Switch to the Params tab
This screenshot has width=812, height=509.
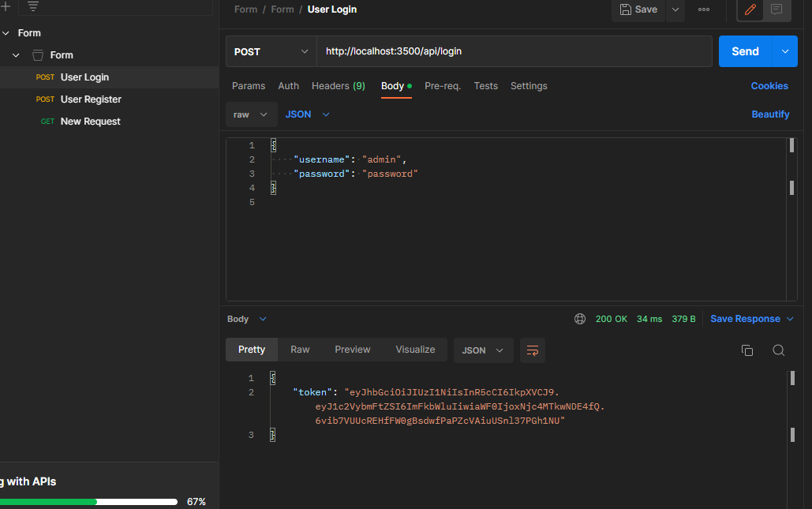[x=249, y=86]
